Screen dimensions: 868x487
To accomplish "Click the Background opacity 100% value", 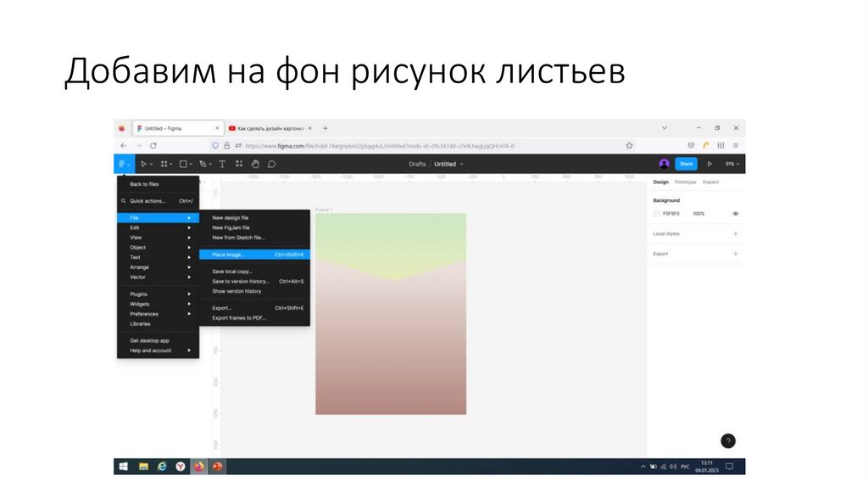I will (x=698, y=213).
